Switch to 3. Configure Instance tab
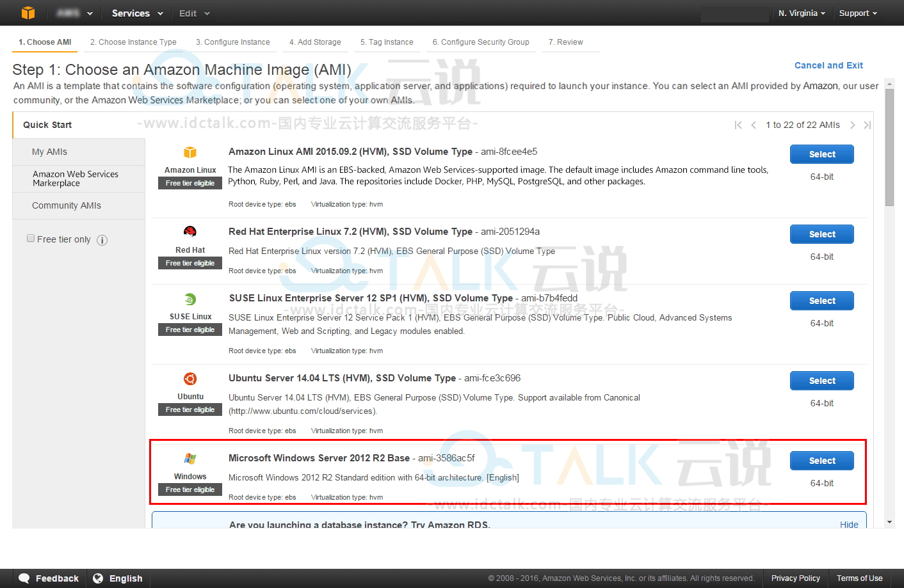Image resolution: width=904 pixels, height=588 pixels. coord(233,42)
